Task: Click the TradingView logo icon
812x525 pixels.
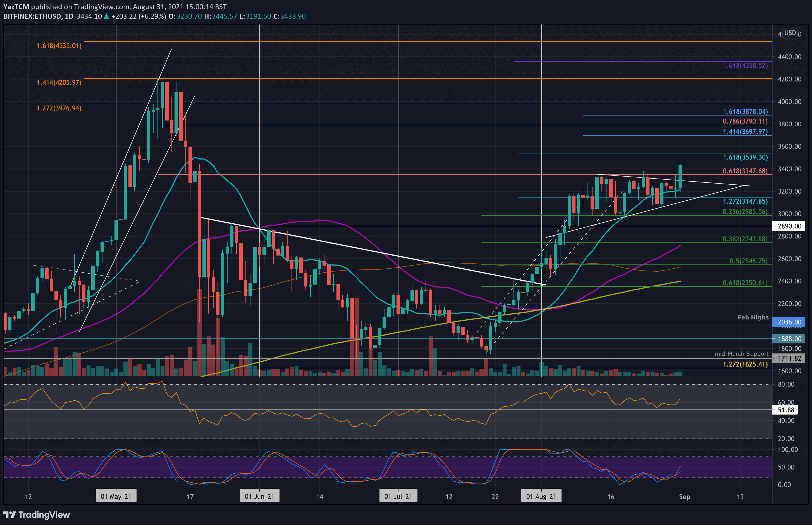Action: point(9,514)
